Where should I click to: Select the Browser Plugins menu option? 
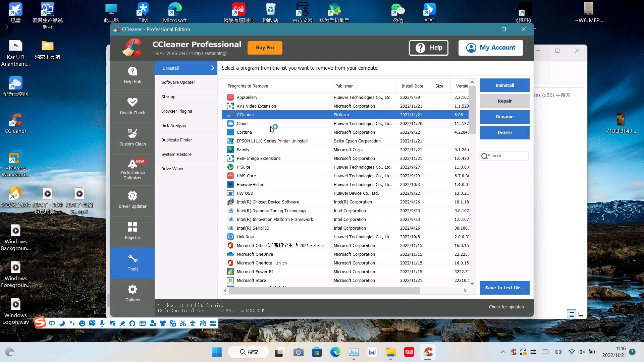click(176, 111)
